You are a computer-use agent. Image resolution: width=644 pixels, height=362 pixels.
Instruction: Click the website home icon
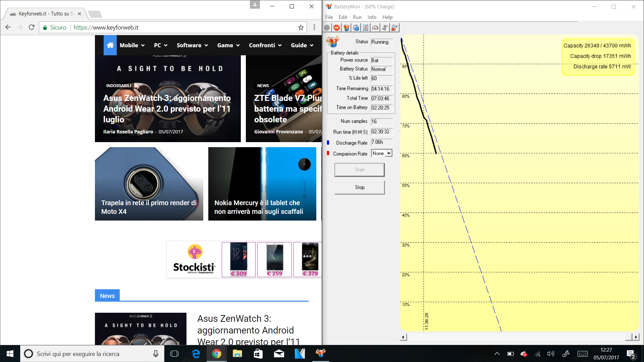[x=110, y=45]
